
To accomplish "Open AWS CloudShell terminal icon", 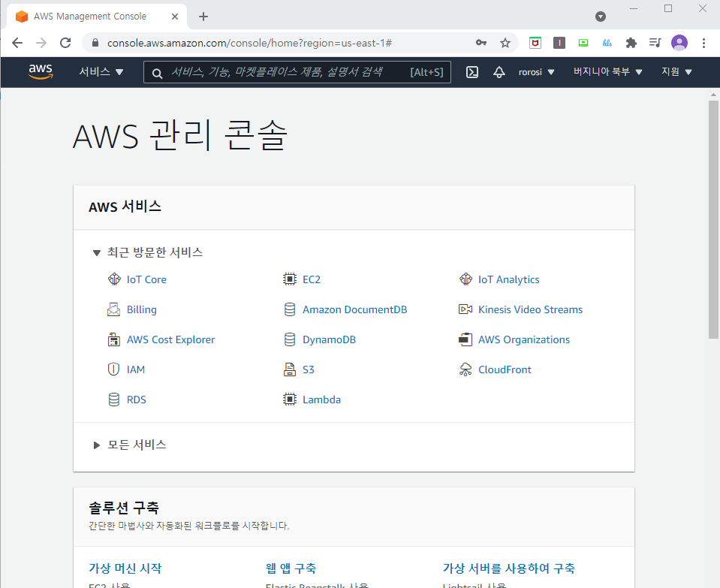I will pos(472,72).
